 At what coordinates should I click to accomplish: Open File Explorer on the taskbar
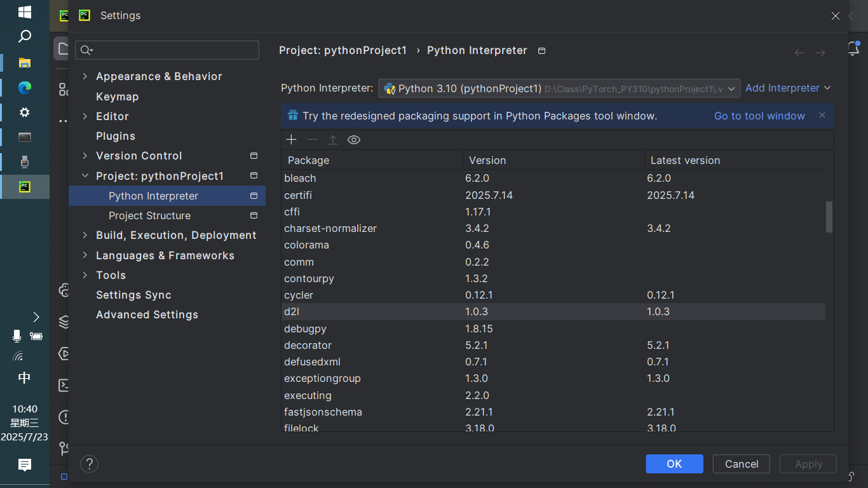coord(25,62)
